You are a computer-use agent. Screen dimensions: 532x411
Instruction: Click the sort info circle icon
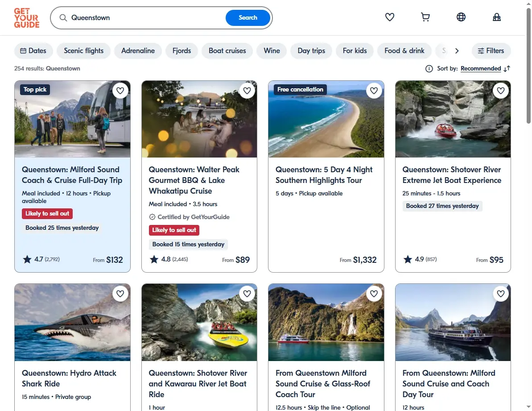429,69
